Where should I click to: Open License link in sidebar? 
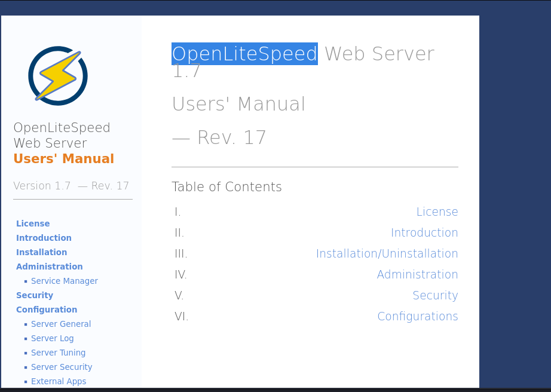coord(33,223)
